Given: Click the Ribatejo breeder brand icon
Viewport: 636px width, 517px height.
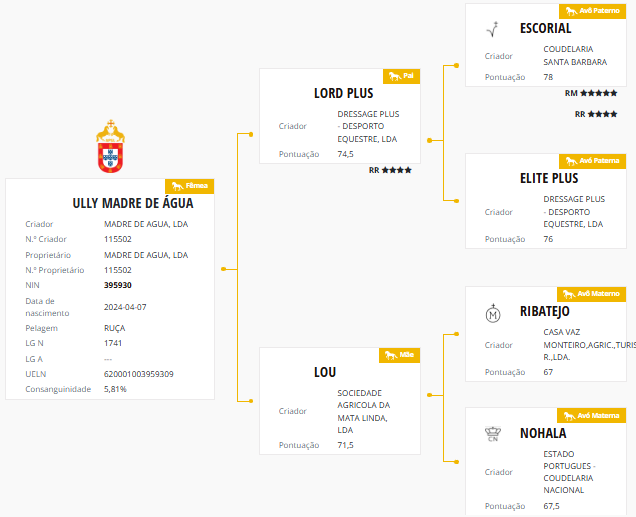Looking at the screenshot, I should (491, 315).
